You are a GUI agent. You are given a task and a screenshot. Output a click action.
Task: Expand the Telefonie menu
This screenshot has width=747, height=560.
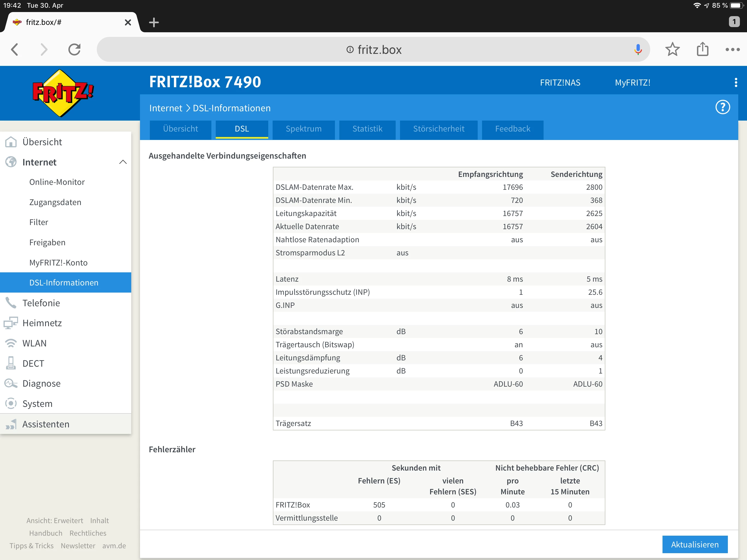(x=41, y=303)
